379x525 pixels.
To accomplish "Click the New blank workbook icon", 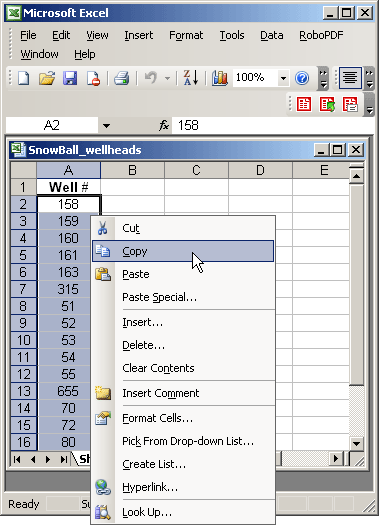I will click(24, 78).
